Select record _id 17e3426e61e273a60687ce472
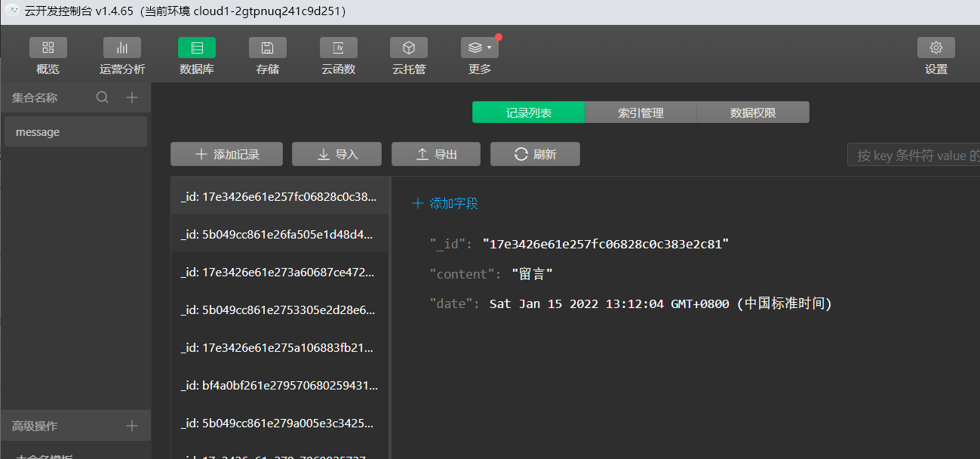 click(280, 272)
